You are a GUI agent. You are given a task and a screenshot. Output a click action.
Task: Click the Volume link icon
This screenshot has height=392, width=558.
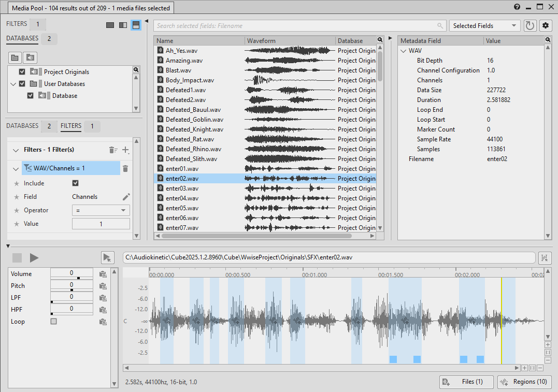pos(103,274)
